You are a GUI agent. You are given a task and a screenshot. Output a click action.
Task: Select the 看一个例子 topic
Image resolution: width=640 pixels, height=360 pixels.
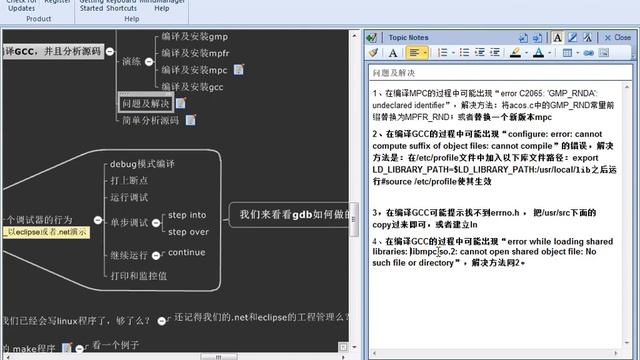point(116,345)
